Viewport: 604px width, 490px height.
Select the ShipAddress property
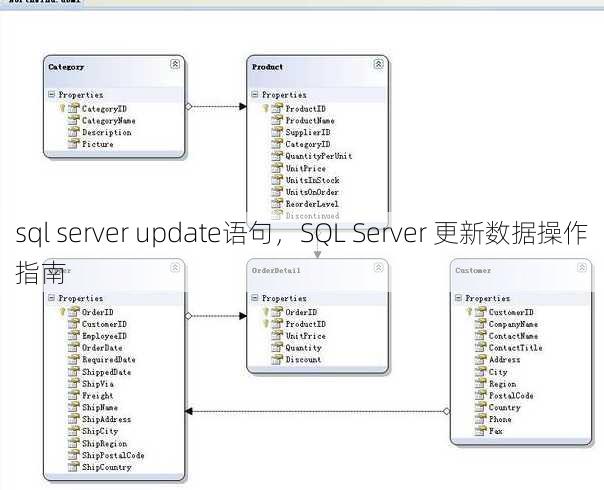click(106, 419)
